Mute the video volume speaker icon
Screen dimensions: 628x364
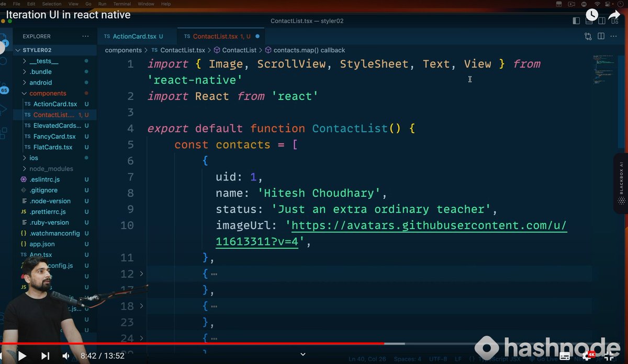click(66, 356)
